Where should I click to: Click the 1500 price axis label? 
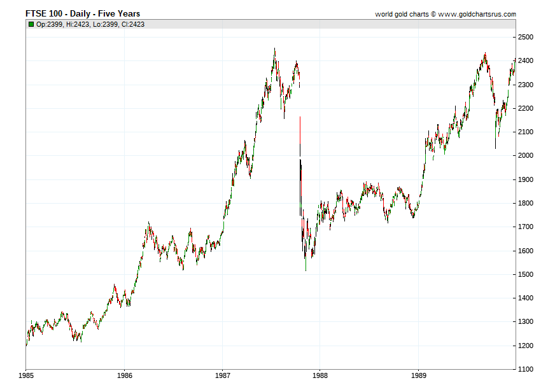526,275
